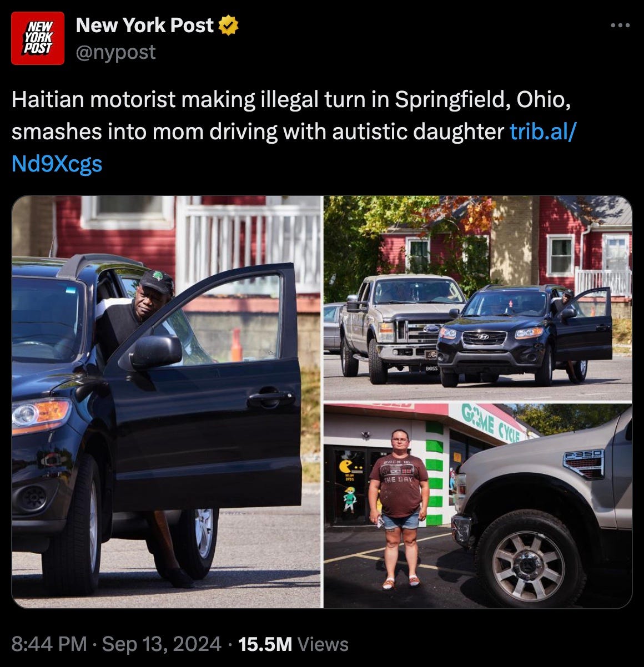This screenshot has height=667, width=644.
Task: Click the Nd9Xcgs link continuation
Action: click(x=57, y=164)
